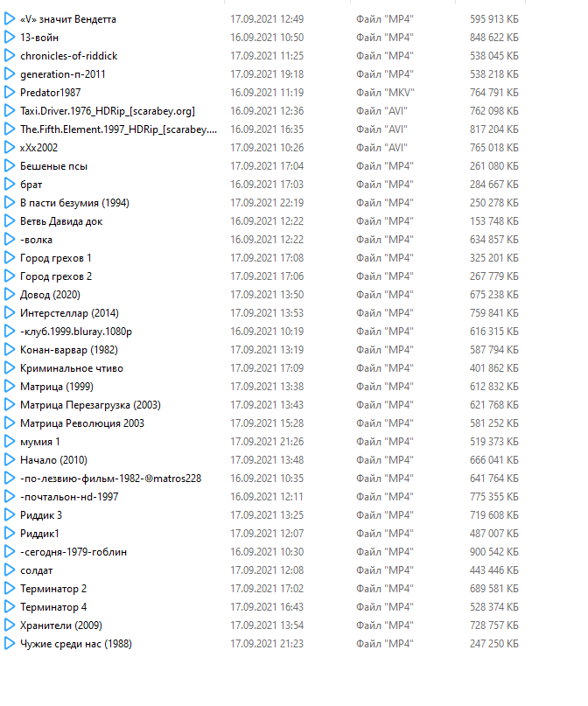Click the file name Интерстеллар (2014)
This screenshot has width=588, height=706.
coord(69,313)
